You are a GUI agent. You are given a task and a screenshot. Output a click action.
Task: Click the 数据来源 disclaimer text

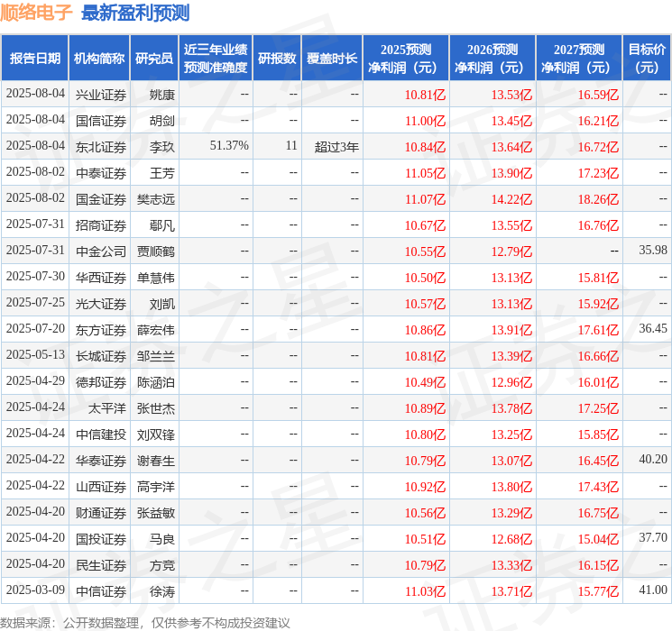[145, 622]
